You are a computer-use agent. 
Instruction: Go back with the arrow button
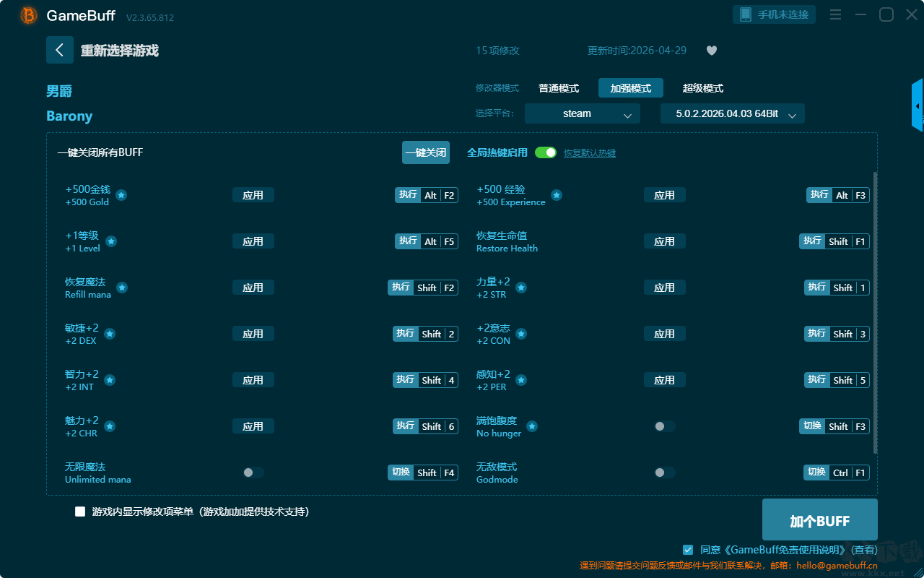coord(60,50)
